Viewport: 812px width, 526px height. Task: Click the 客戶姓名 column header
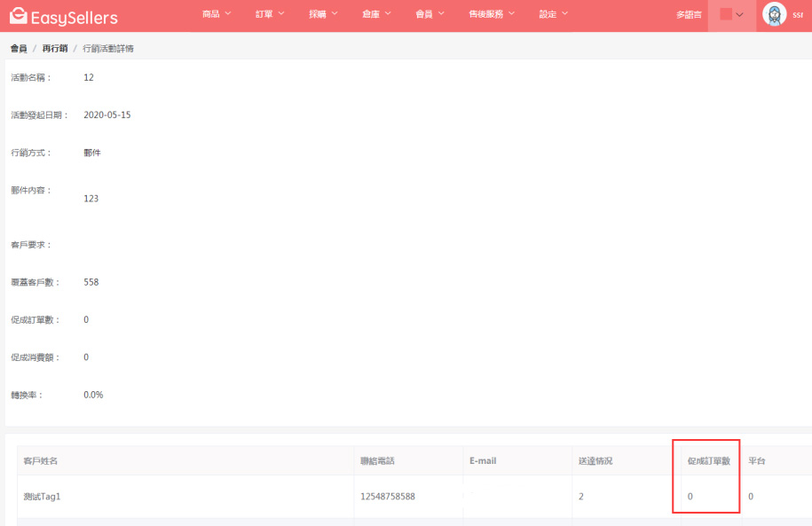click(41, 460)
